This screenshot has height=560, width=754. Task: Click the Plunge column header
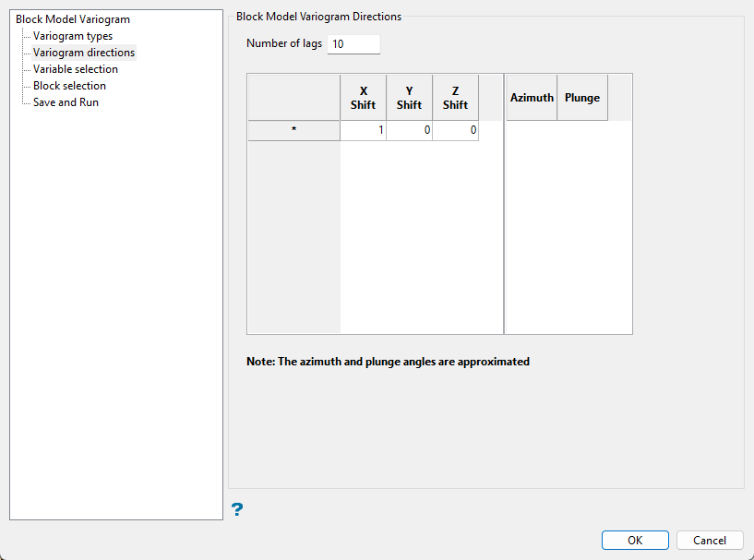tap(582, 98)
